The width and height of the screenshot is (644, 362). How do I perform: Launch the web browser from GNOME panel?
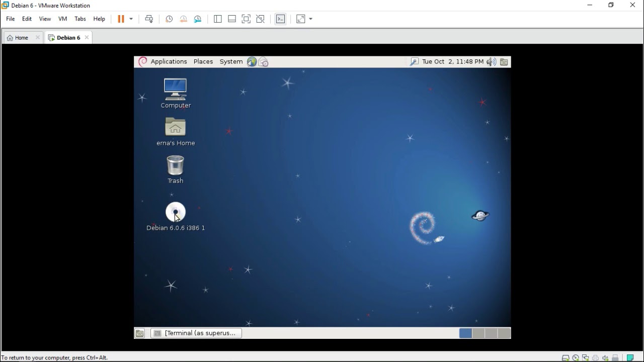click(252, 62)
